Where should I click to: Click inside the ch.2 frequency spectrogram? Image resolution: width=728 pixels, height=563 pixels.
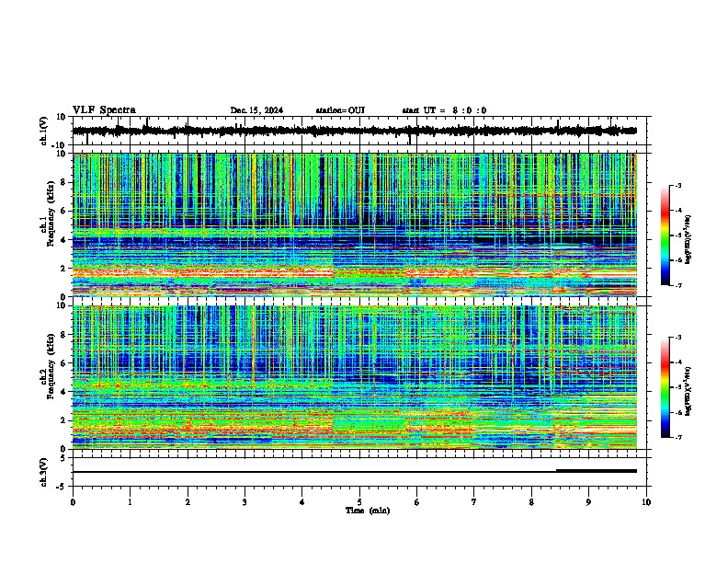click(354, 377)
